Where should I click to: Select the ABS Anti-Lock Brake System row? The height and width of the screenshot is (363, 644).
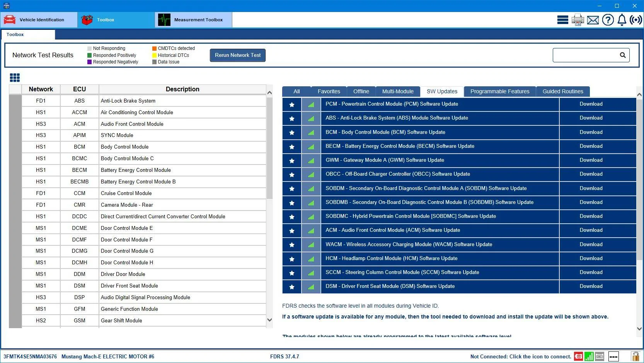point(144,101)
